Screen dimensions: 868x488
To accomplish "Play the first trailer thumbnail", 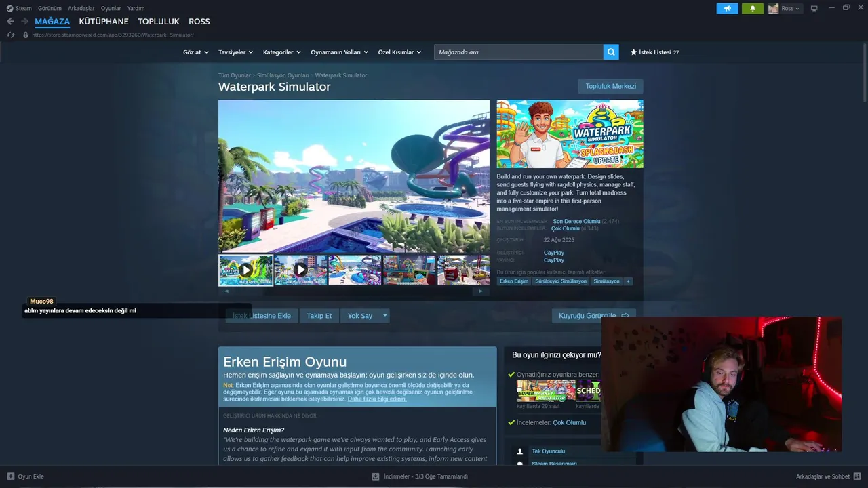I will (245, 270).
